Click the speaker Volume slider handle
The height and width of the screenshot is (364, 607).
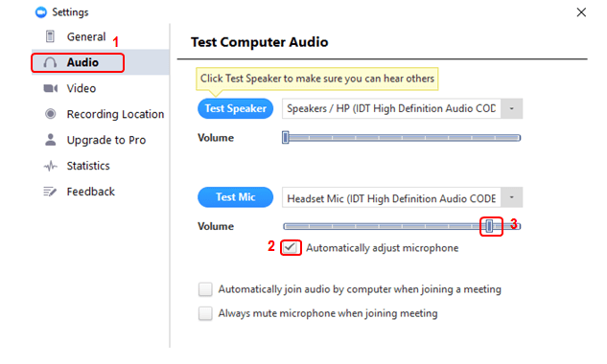click(286, 138)
